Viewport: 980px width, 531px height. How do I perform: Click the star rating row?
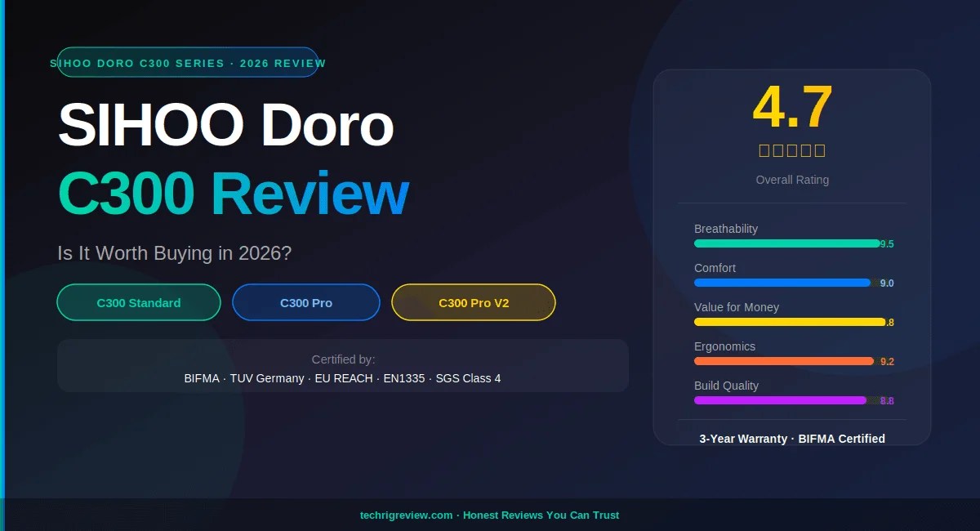[x=792, y=150]
